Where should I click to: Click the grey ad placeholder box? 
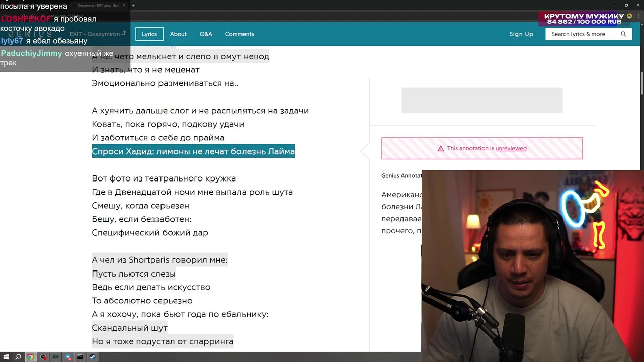coord(482,100)
